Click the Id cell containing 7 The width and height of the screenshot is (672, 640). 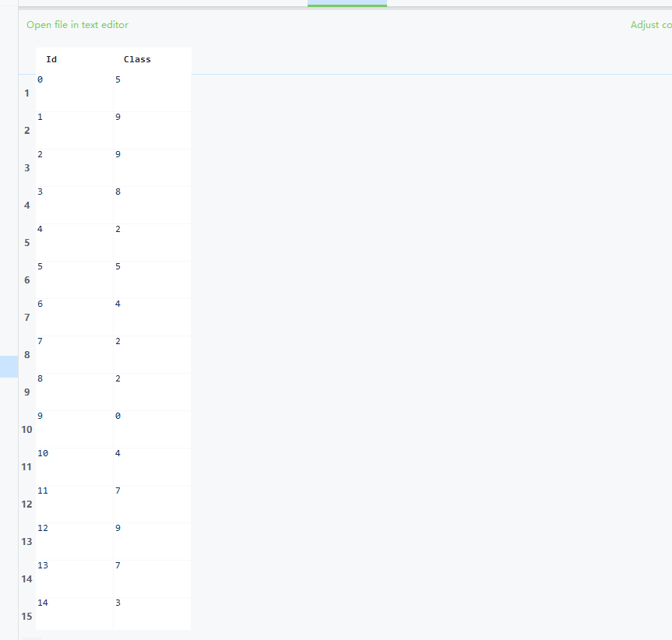click(74, 355)
